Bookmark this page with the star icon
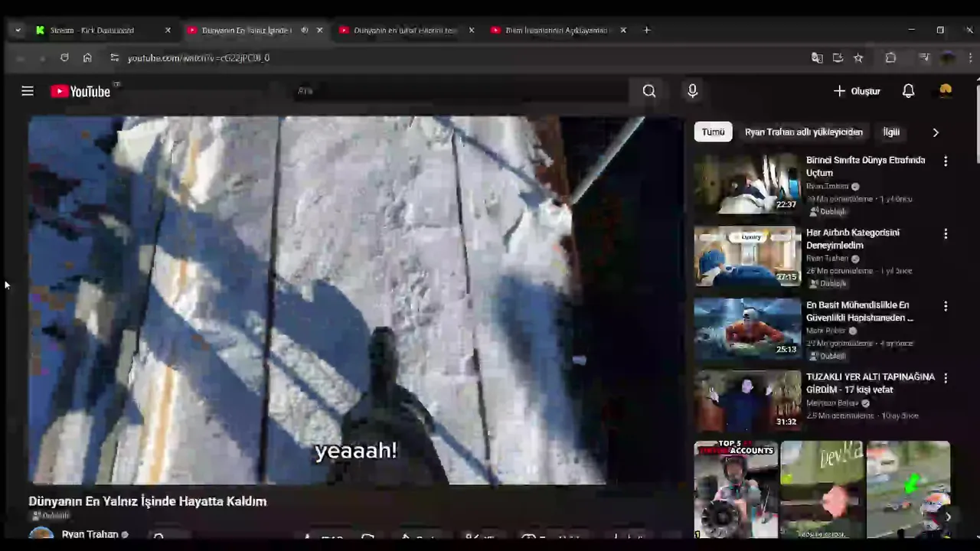 tap(858, 58)
